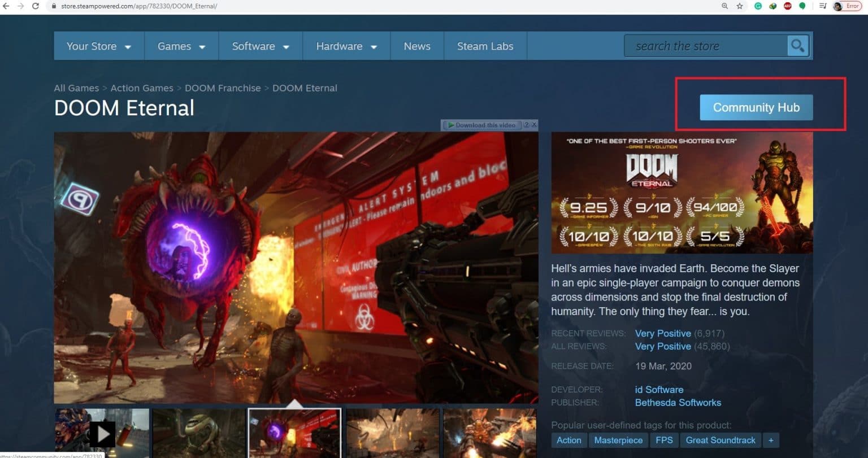Open Steam Labs
This screenshot has height=458, width=868.
pos(485,46)
